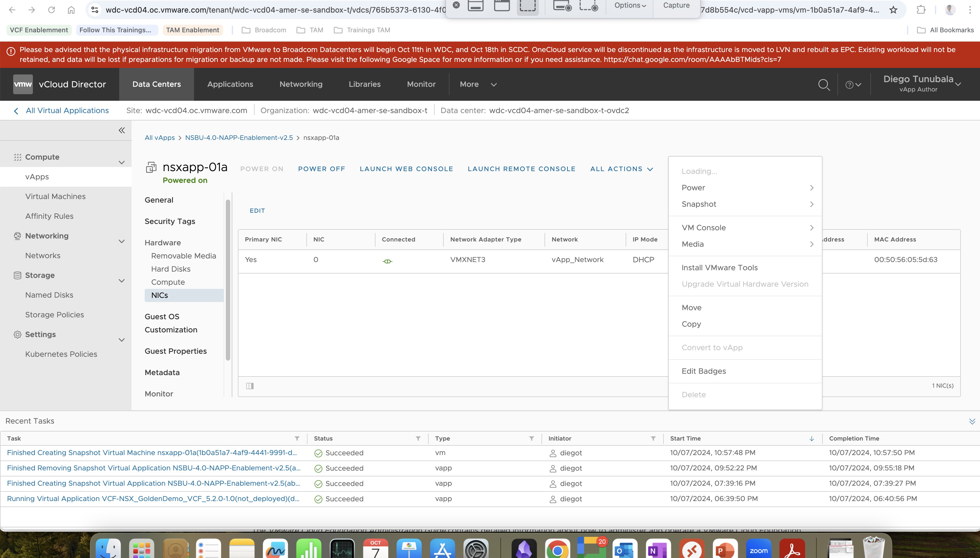Collapse the Compute section in sidebar

click(122, 162)
